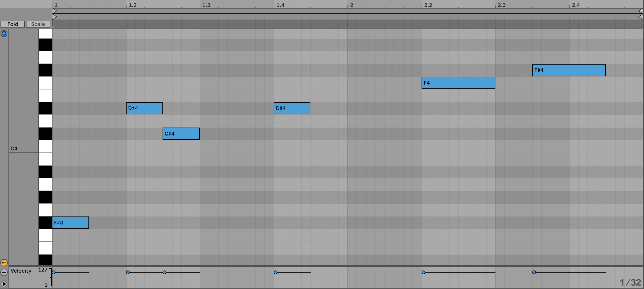Play the E4 white piano key
Screen dimensions: 644x289
pos(45,96)
